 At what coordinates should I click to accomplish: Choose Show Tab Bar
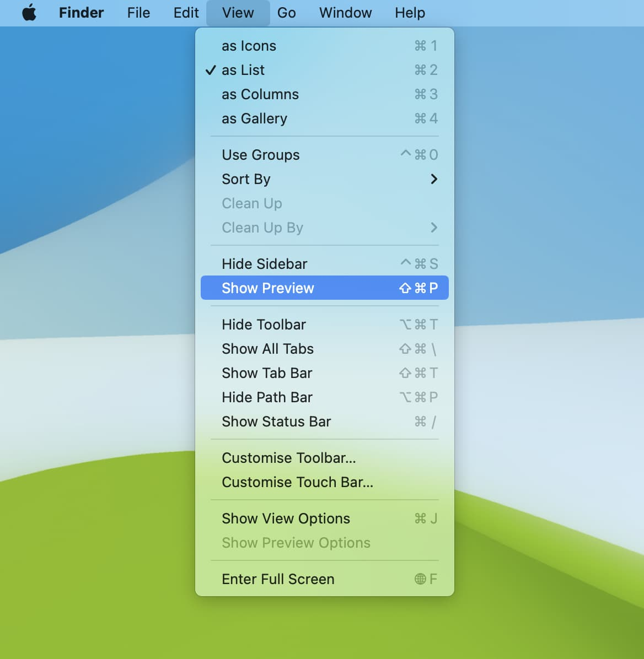pyautogui.click(x=325, y=373)
